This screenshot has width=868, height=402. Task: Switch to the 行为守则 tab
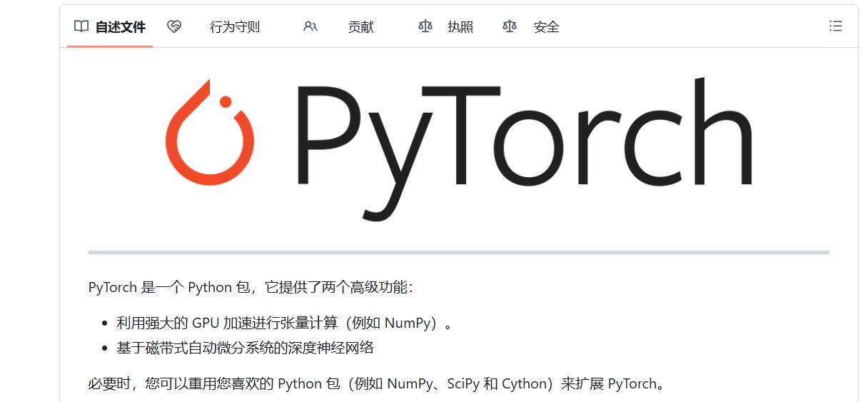click(x=234, y=27)
